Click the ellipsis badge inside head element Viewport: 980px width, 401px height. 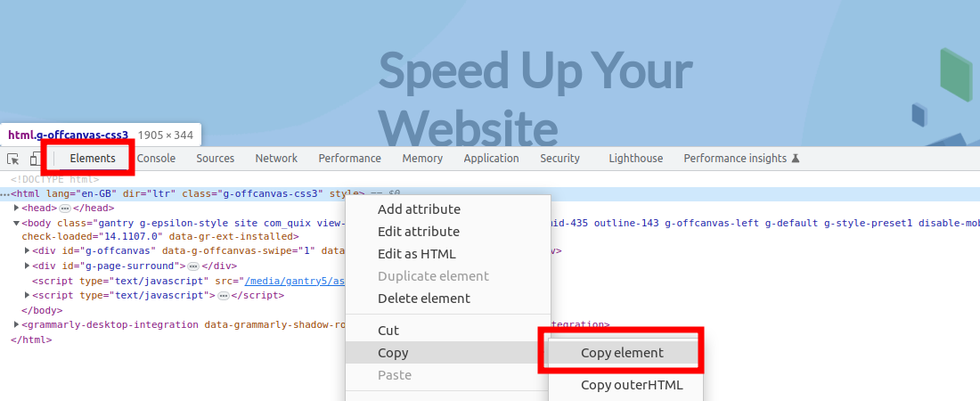click(65, 209)
